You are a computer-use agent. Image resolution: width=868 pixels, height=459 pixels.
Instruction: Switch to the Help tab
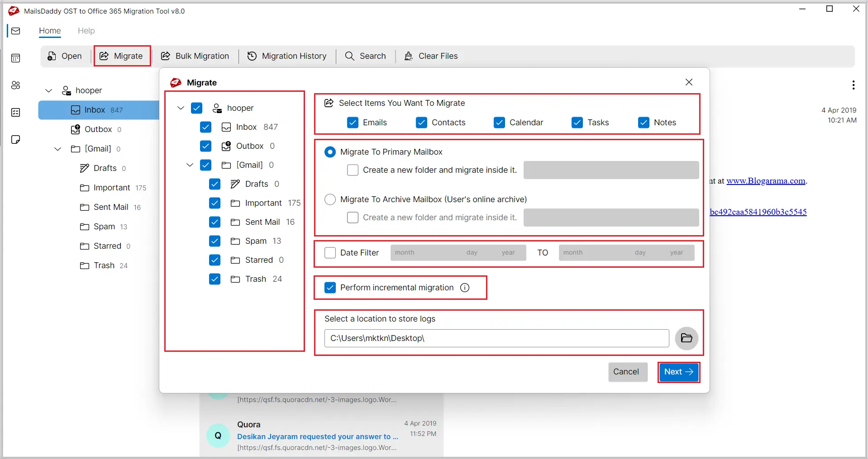86,31
